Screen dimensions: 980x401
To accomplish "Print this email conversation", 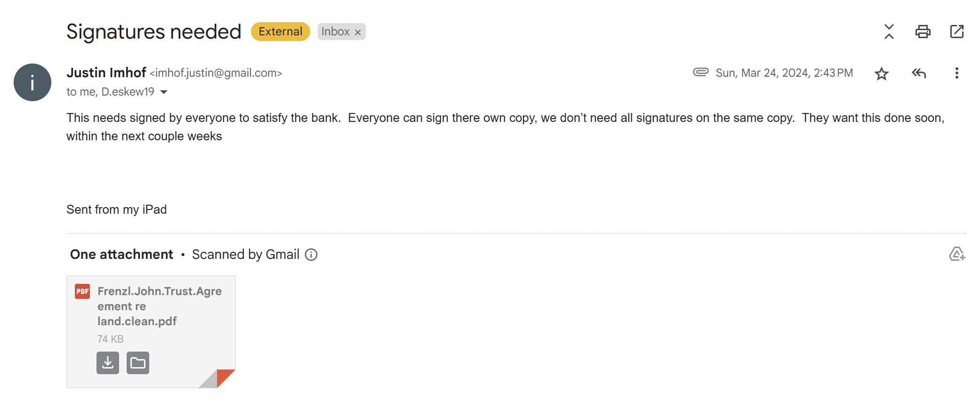I will 923,32.
